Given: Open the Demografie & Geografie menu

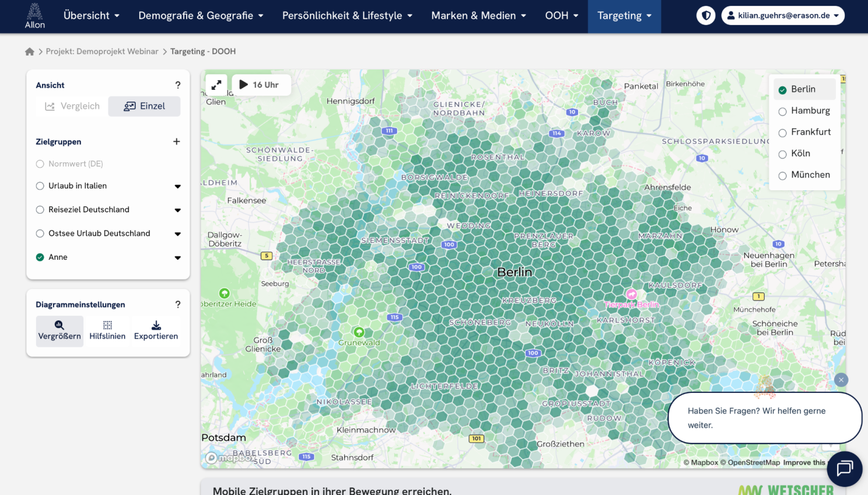Looking at the screenshot, I should point(201,16).
